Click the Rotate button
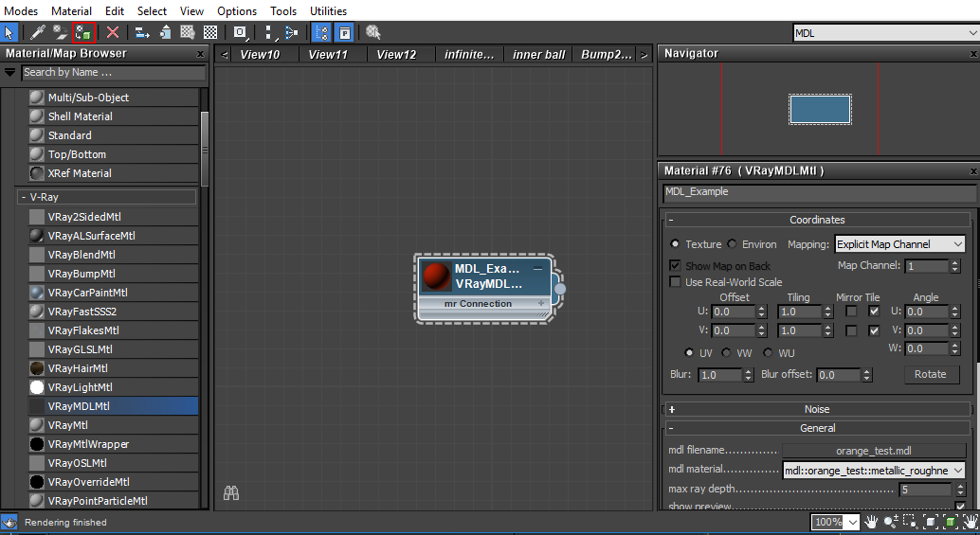This screenshot has height=535, width=980. (x=930, y=374)
